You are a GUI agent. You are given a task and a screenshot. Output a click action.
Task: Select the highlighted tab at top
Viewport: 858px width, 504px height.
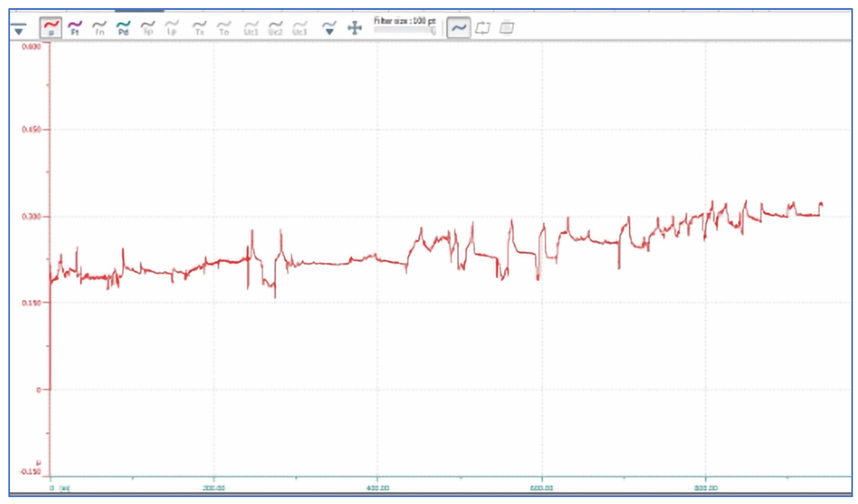coord(139,11)
